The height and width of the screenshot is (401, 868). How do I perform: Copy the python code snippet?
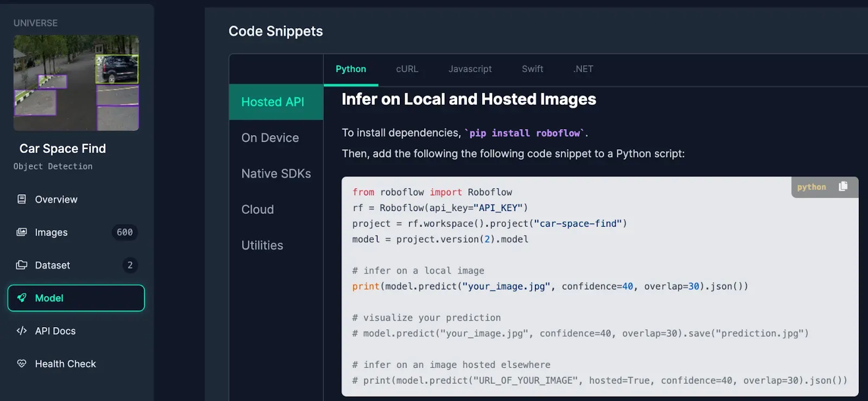click(x=843, y=186)
